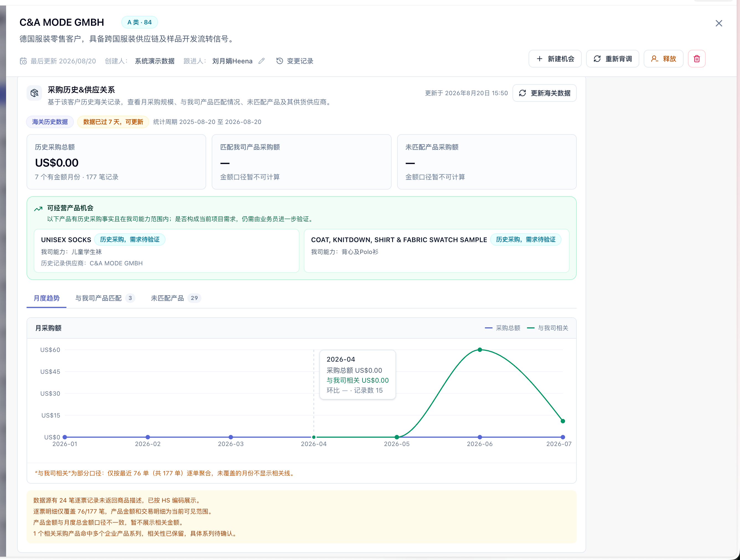Screen dimensions: 740x560
Task: Click the 7 个有金额月份 · 177 笔记录 text
Action: point(77,177)
